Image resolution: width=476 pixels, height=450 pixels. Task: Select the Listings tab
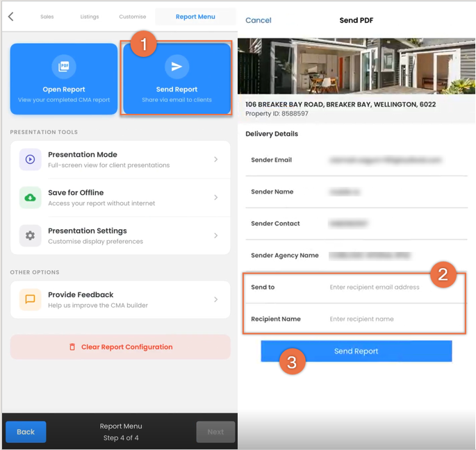click(90, 17)
